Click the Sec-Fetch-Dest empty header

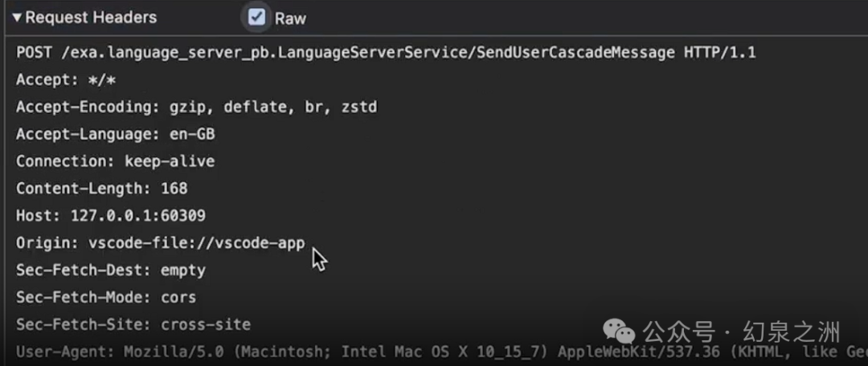coord(111,270)
